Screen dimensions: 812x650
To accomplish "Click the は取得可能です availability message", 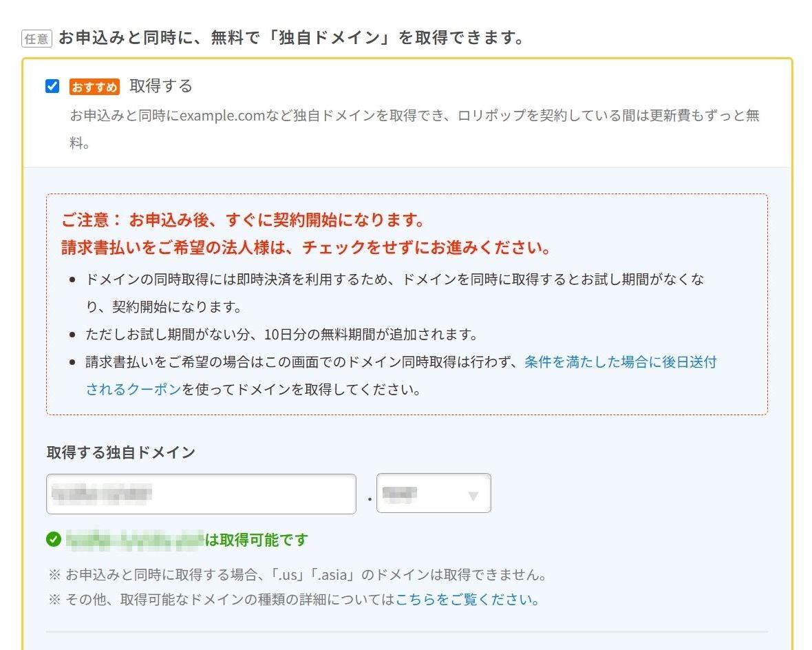I will click(x=257, y=540).
